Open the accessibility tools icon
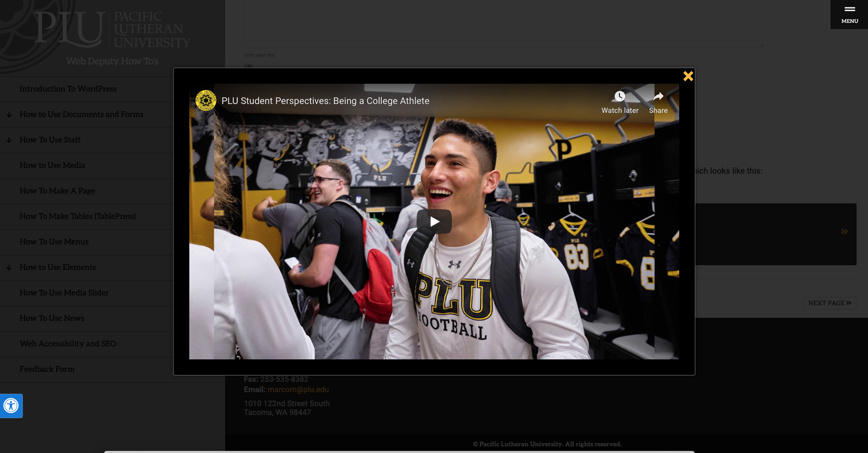Screen dimensions: 868x453 (x=11, y=406)
